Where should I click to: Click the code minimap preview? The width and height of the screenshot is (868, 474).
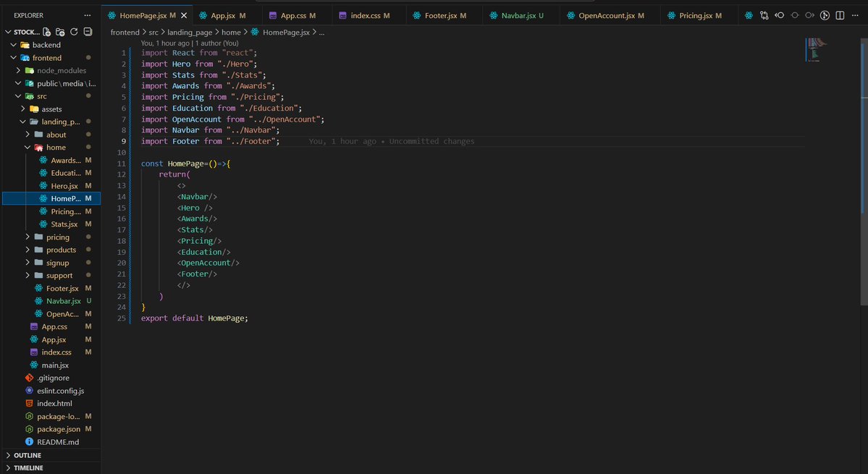pos(815,48)
